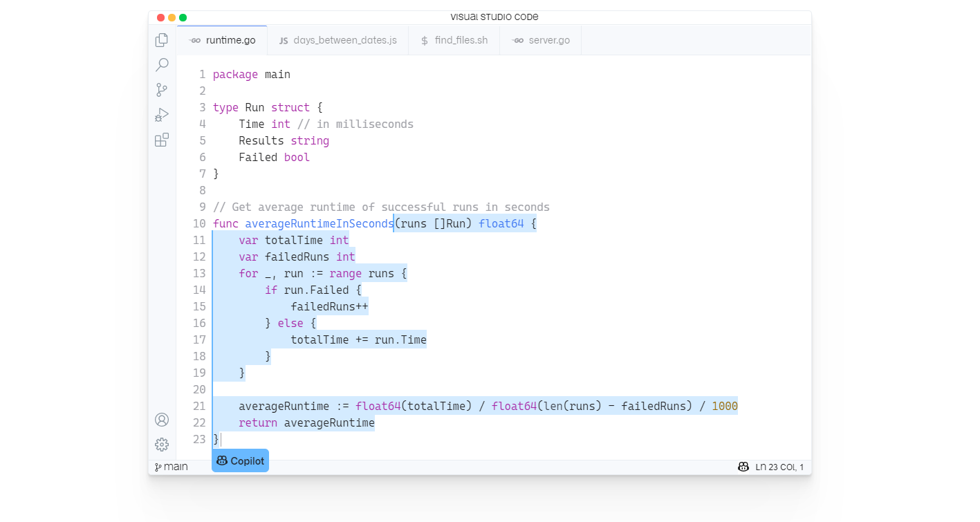Screen dimensions: 980x522
Task: Click the Accounts icon in activity bar
Action: 161,419
